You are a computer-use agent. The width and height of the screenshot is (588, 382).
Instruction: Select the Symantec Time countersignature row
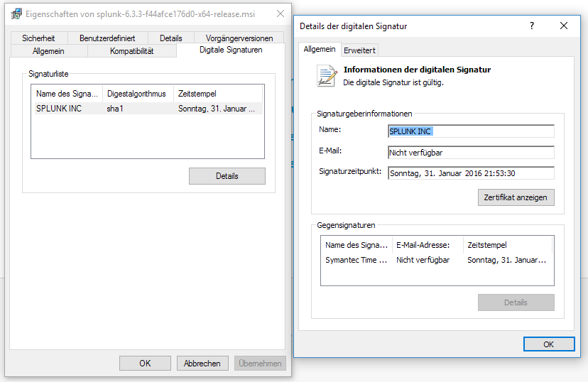[436, 260]
